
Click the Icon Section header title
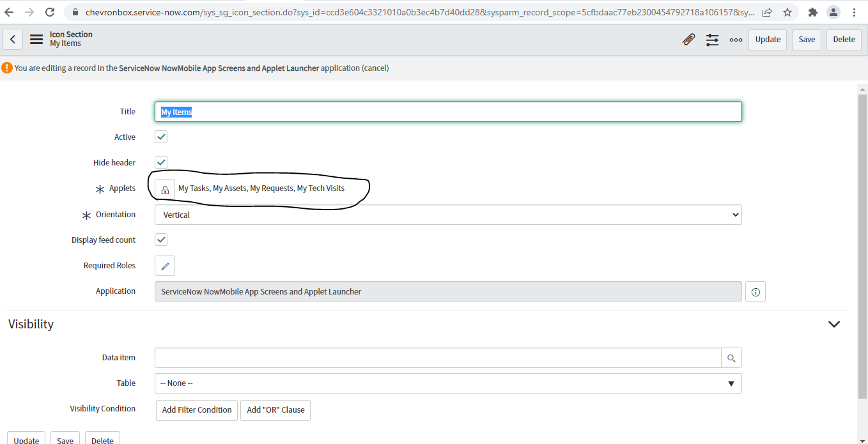click(71, 34)
